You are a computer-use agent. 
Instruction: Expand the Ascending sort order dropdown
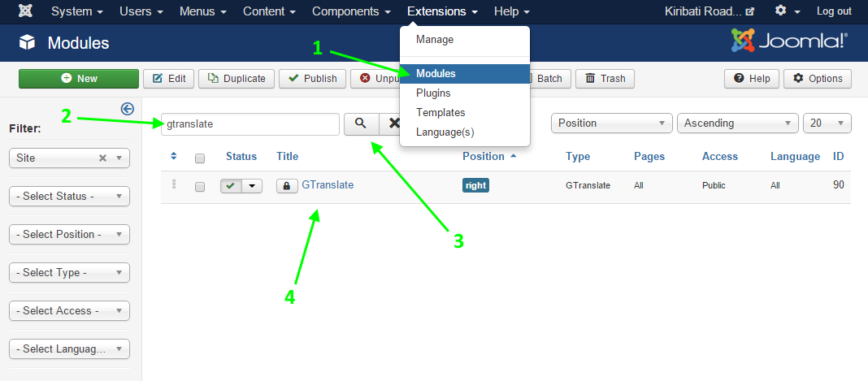tap(737, 123)
